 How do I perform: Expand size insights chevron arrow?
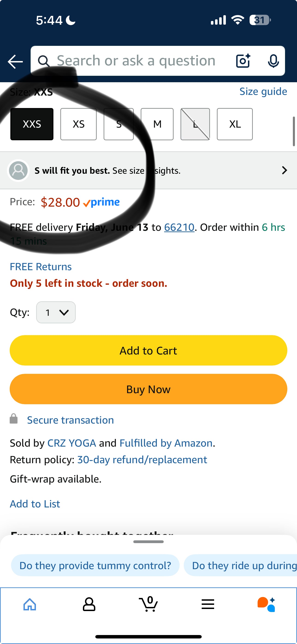(284, 170)
